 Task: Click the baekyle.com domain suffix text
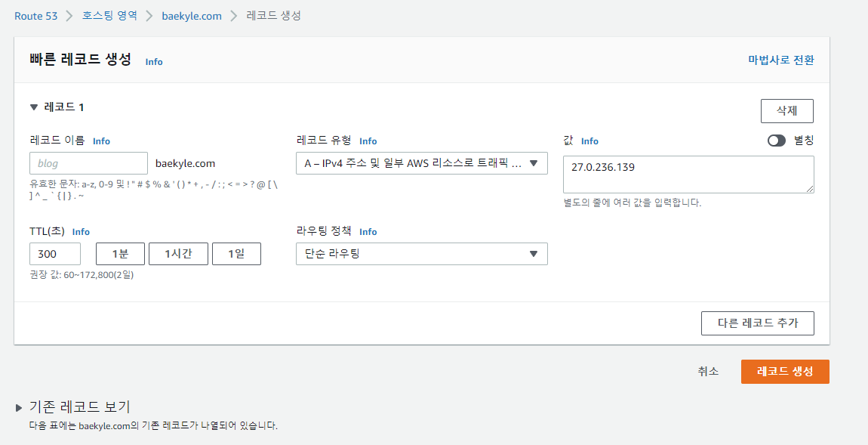coord(185,163)
